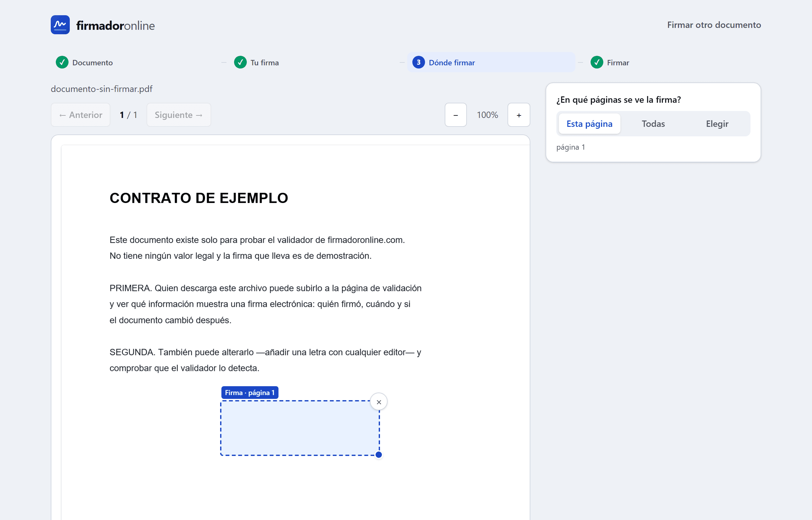The width and height of the screenshot is (812, 520).
Task: Grab the signature box resize handle dot
Action: point(379,455)
